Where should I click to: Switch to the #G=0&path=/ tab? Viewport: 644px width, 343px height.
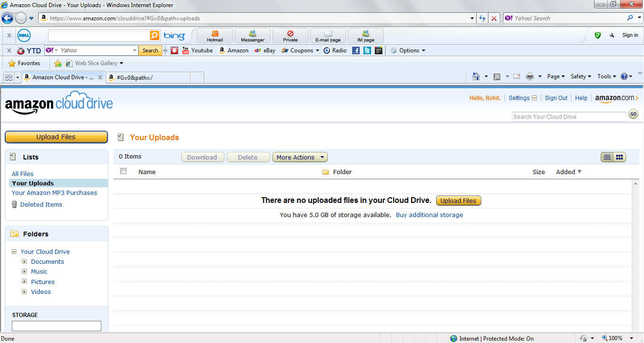tap(148, 78)
